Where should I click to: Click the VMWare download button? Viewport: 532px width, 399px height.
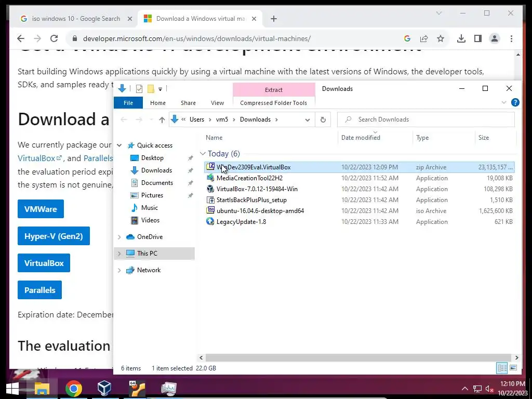pos(41,209)
